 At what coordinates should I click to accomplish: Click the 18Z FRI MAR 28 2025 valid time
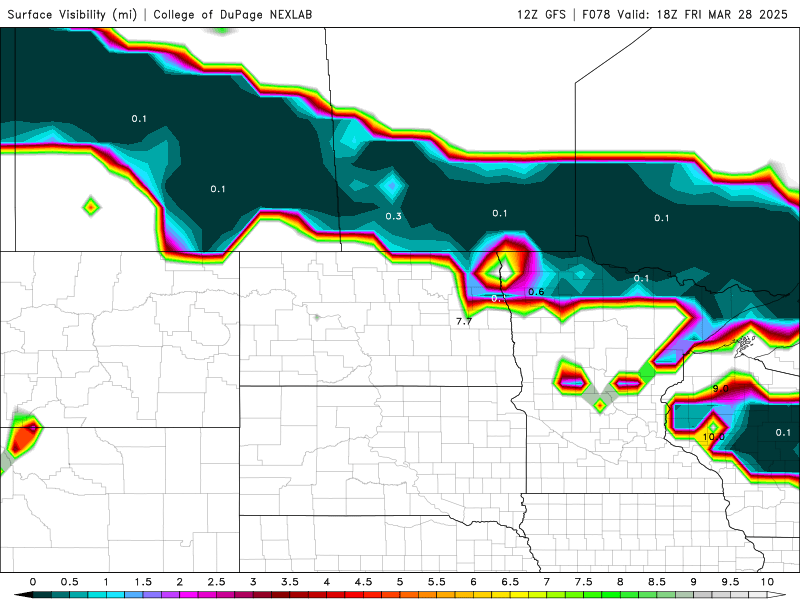pyautogui.click(x=722, y=14)
